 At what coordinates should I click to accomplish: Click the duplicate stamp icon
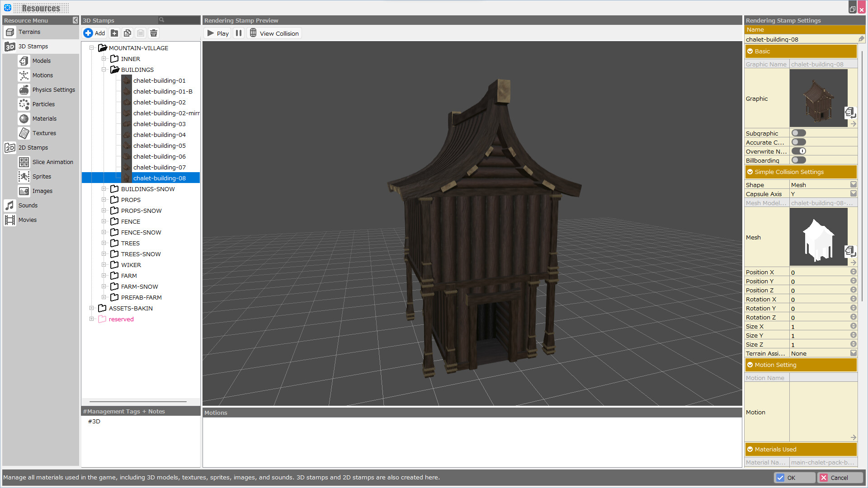pyautogui.click(x=127, y=33)
